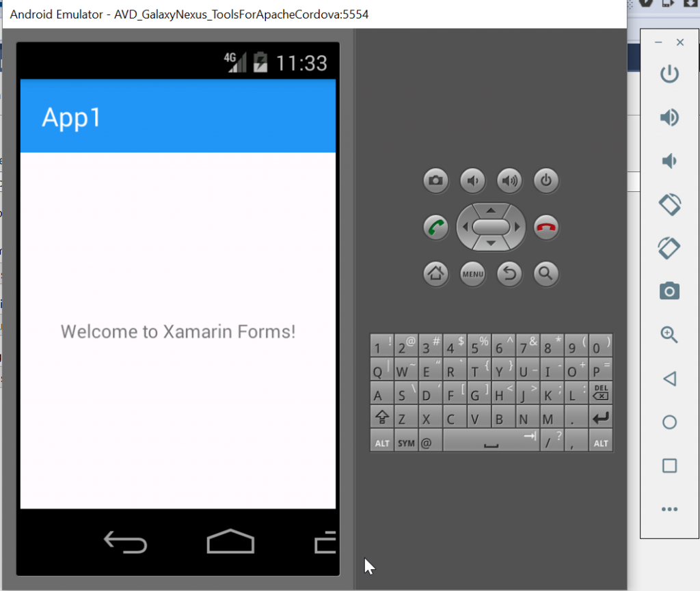Tap the on-screen home navigation button

coord(230,541)
